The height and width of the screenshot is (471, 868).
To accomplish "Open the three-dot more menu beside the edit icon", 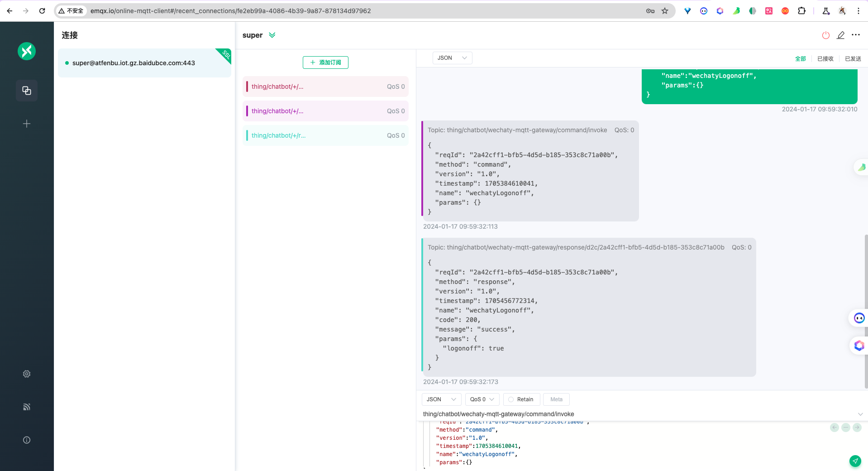I will point(855,35).
